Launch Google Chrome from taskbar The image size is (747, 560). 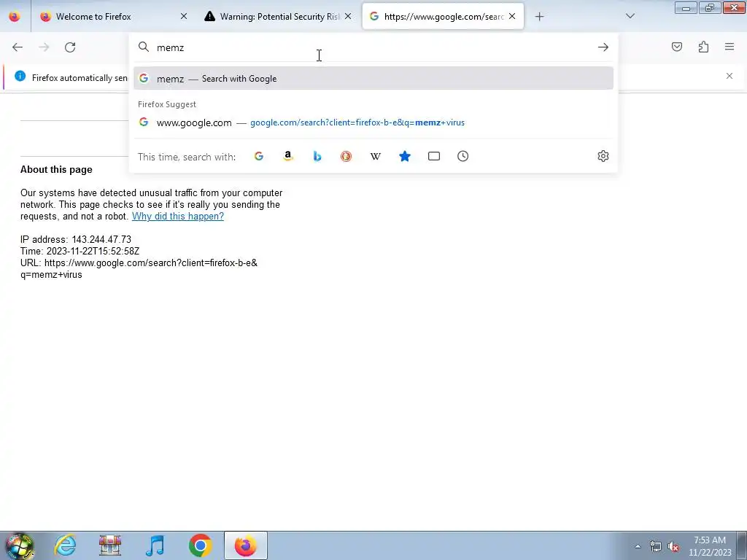pyautogui.click(x=200, y=545)
